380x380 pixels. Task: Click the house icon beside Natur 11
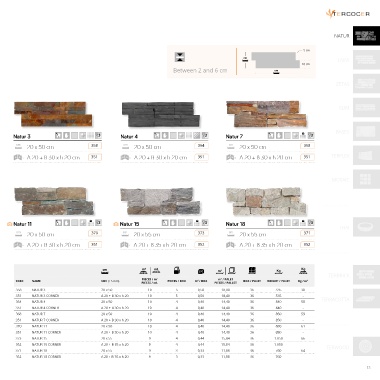[x=9, y=224]
